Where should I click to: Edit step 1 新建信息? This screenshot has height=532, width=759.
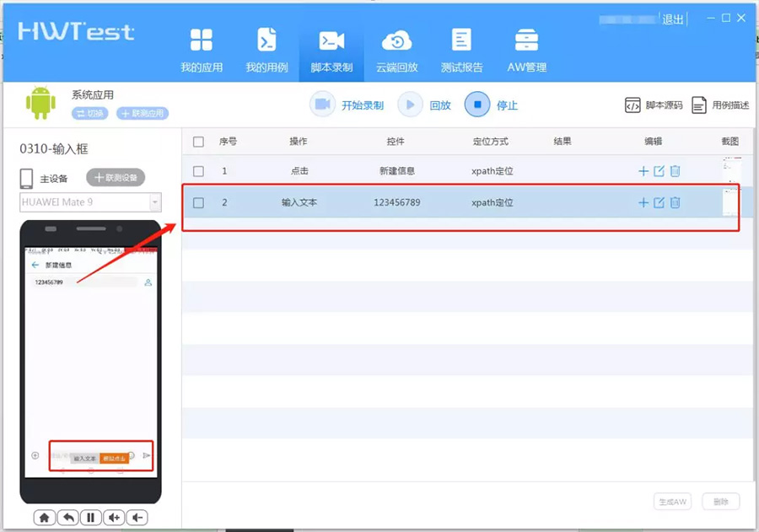[659, 171]
